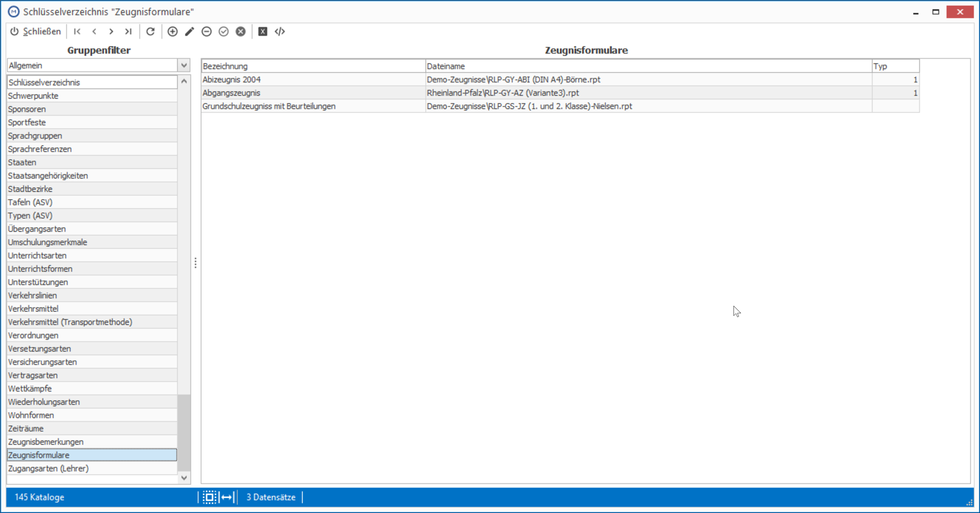Image resolution: width=980 pixels, height=513 pixels.
Task: Export table via Excel icon
Action: [x=263, y=32]
